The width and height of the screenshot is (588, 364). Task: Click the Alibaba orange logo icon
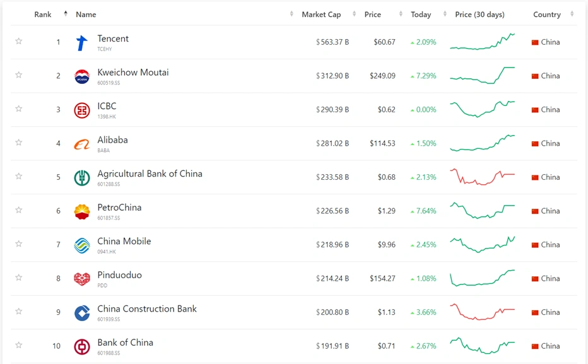82,144
